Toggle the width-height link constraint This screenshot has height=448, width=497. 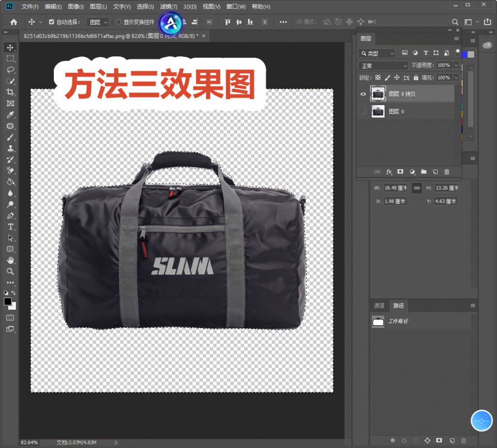click(417, 188)
